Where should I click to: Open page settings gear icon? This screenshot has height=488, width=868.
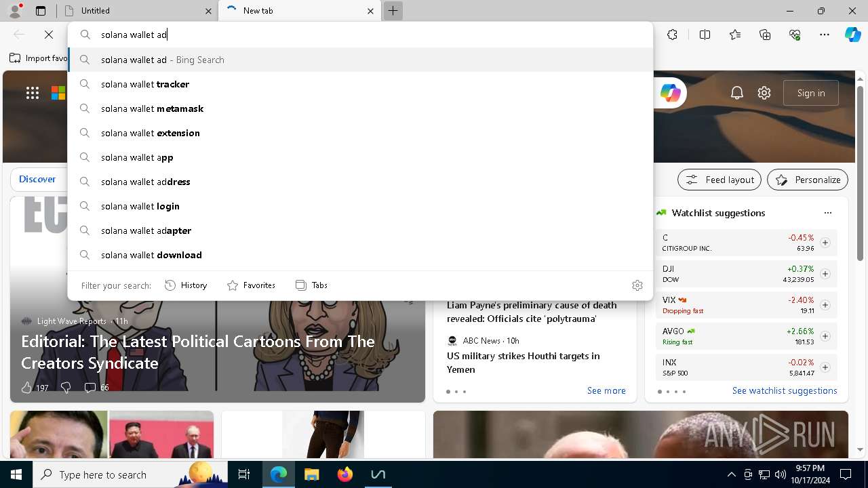click(764, 93)
